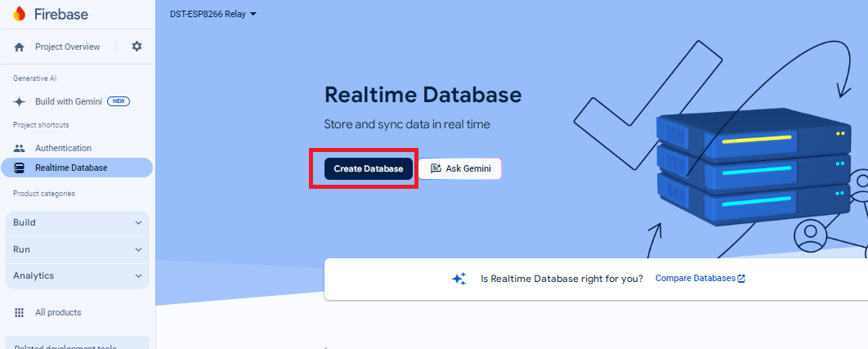Open Authentication from project shortcuts
This screenshot has height=349, width=868.
pos(63,148)
